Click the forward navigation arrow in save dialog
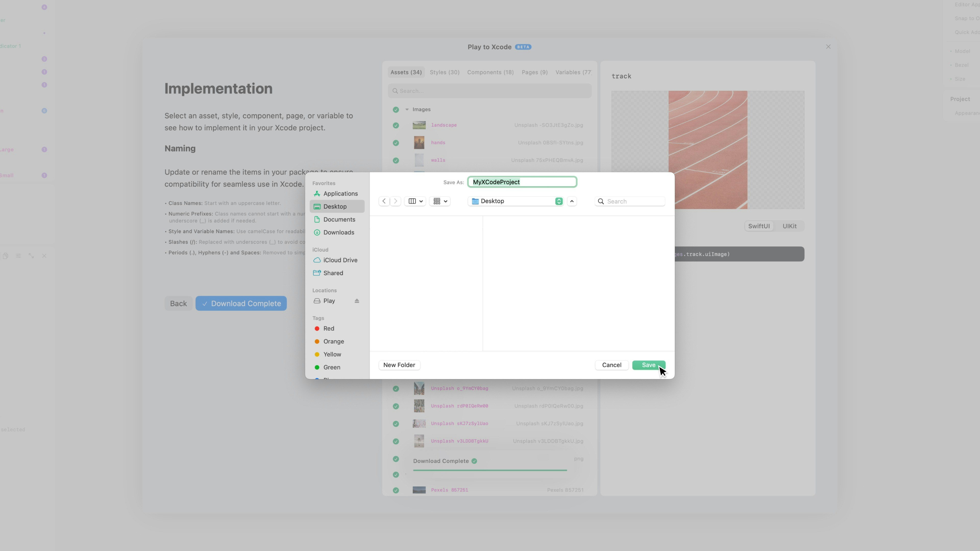980x551 pixels. point(396,201)
